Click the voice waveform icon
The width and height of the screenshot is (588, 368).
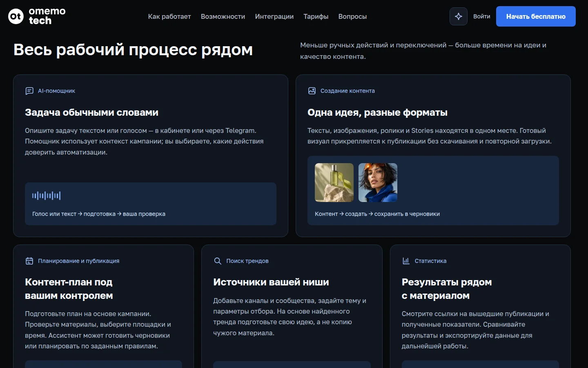tap(47, 195)
